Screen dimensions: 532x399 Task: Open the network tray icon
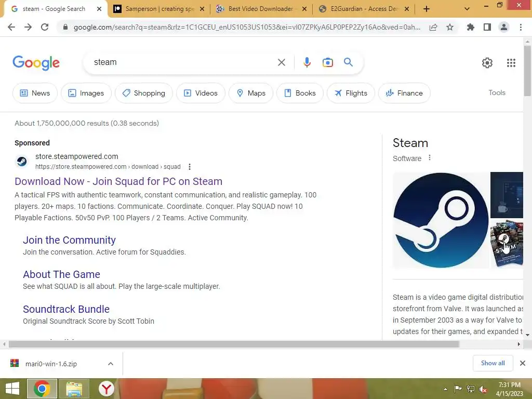point(471,389)
